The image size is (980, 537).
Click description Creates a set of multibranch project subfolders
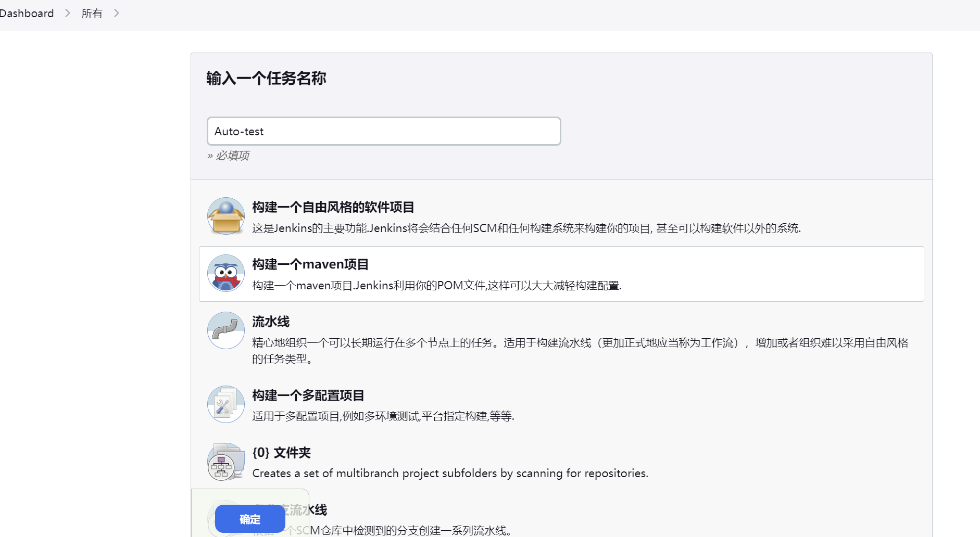point(450,474)
